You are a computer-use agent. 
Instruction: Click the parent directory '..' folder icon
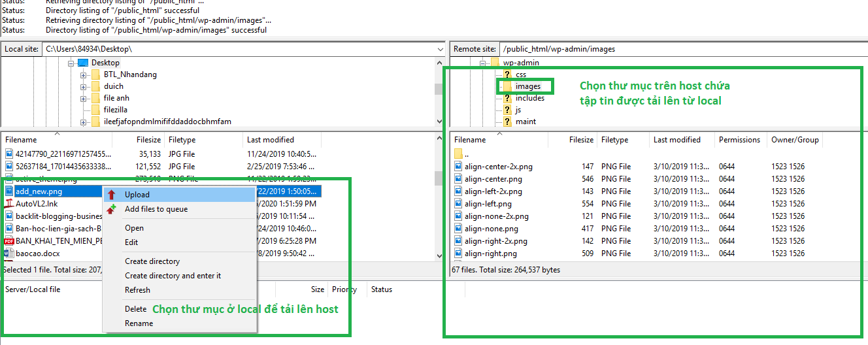458,154
